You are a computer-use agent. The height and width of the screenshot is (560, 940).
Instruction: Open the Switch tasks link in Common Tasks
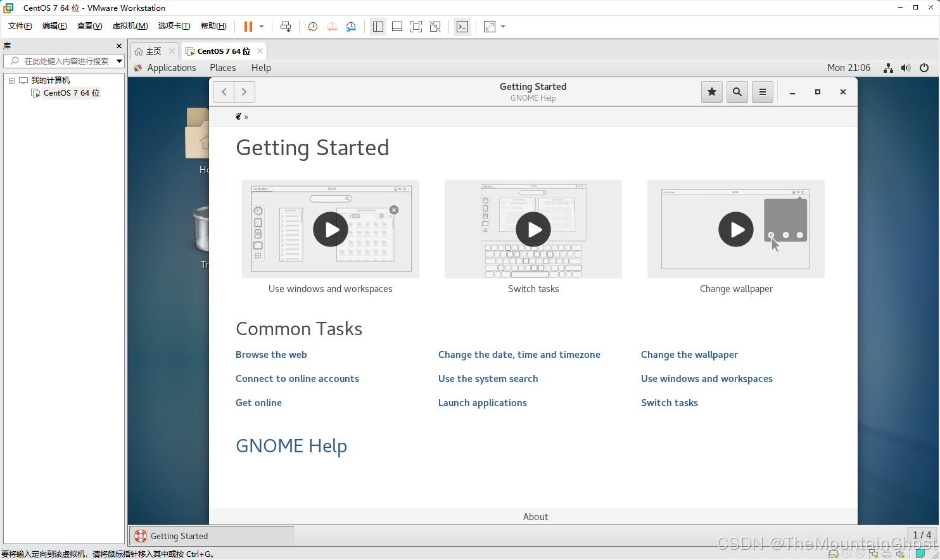tap(670, 403)
